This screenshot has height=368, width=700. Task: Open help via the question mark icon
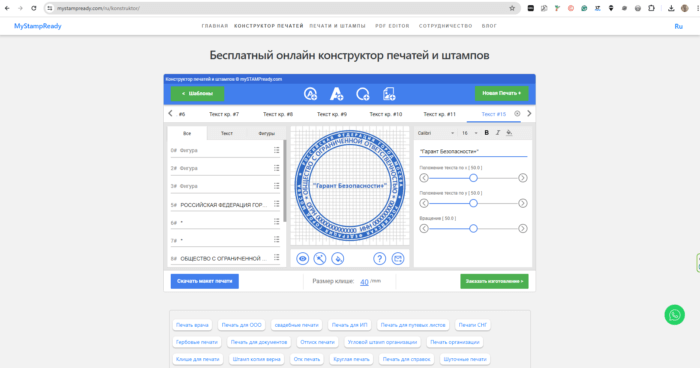point(379,259)
